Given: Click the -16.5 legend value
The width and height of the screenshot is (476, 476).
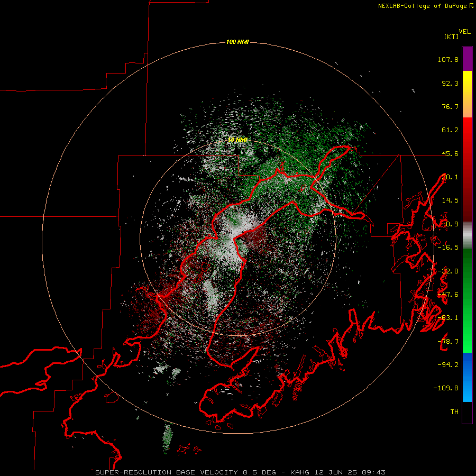Looking at the screenshot, I should (448, 248).
